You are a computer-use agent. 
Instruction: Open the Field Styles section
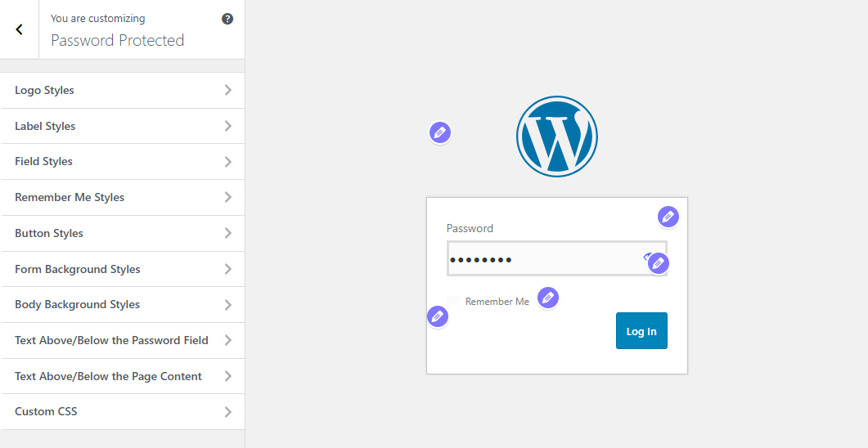(123, 162)
